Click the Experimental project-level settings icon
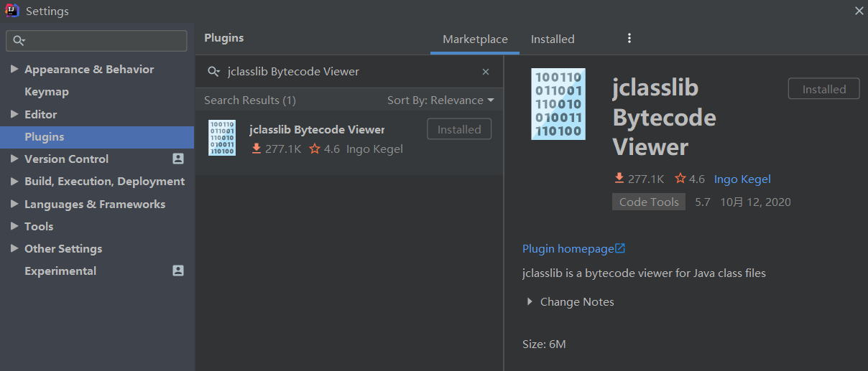 pos(178,271)
